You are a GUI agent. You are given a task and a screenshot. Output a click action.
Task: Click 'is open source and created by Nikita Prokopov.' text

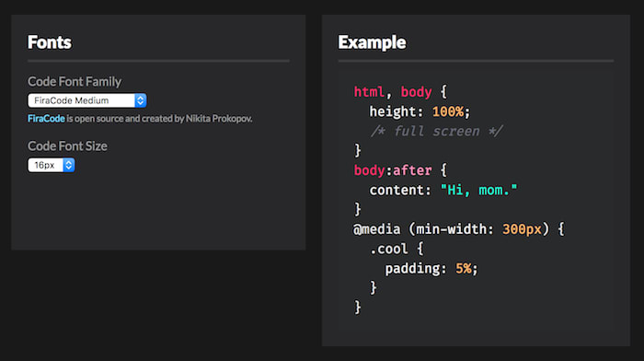point(159,119)
